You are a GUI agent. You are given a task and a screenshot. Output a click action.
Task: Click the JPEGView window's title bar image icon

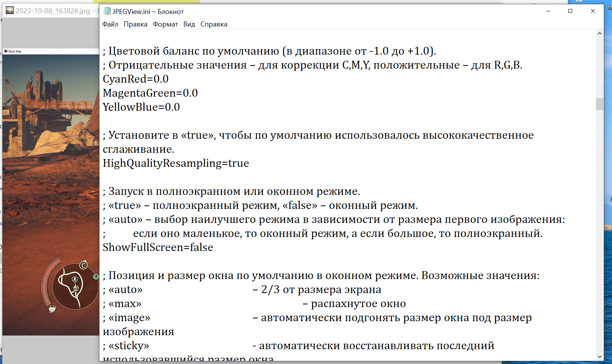[x=10, y=11]
